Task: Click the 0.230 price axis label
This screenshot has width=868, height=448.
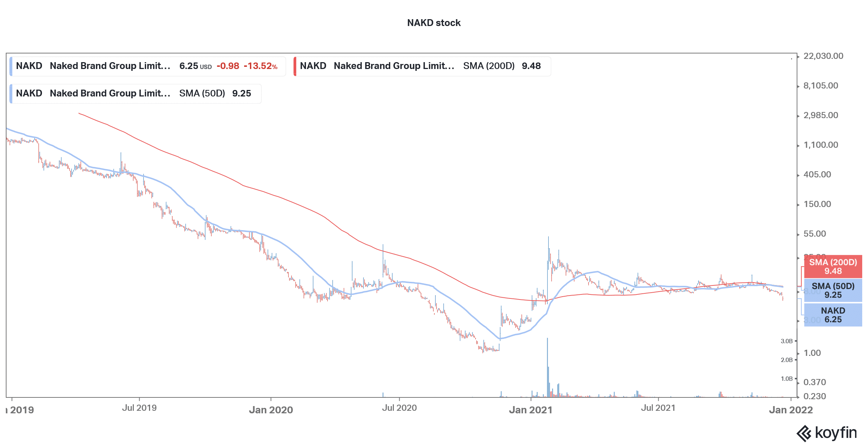Action: coord(814,396)
